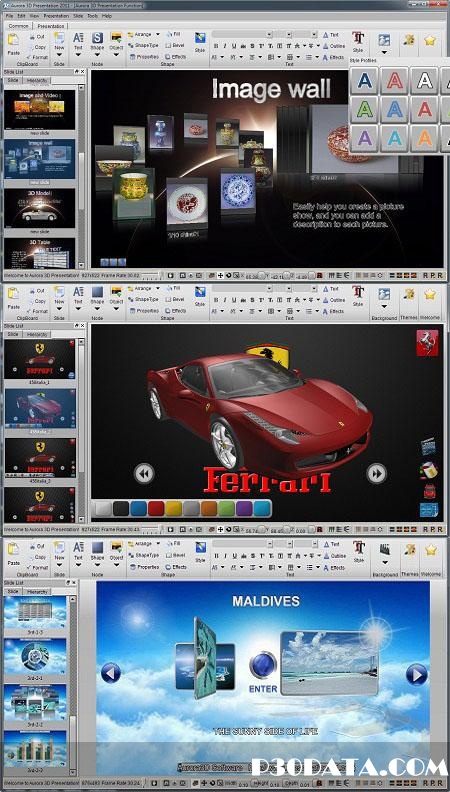Viewport: 450px width, 792px height.
Task: Open Properties in the top window ribbon
Action: click(144, 57)
